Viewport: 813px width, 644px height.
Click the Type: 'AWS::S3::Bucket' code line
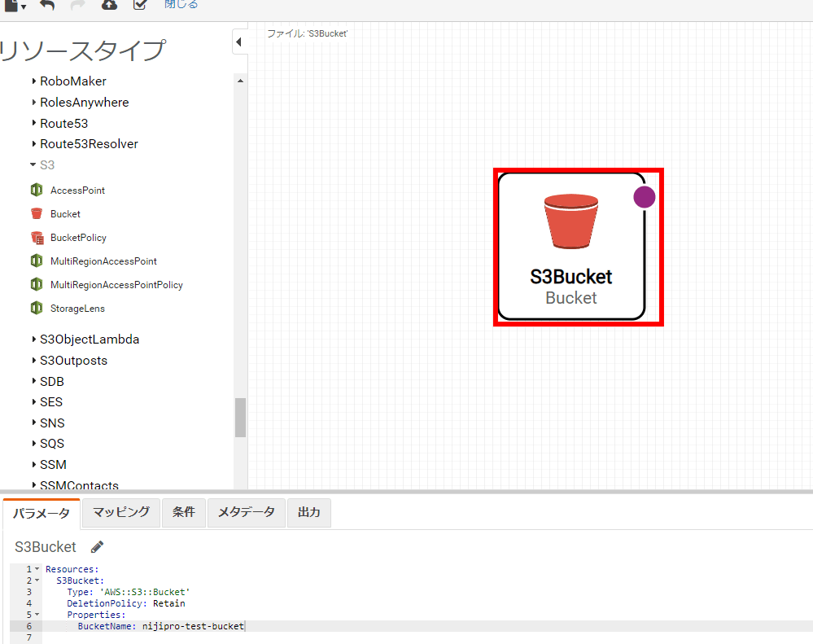coord(128,592)
